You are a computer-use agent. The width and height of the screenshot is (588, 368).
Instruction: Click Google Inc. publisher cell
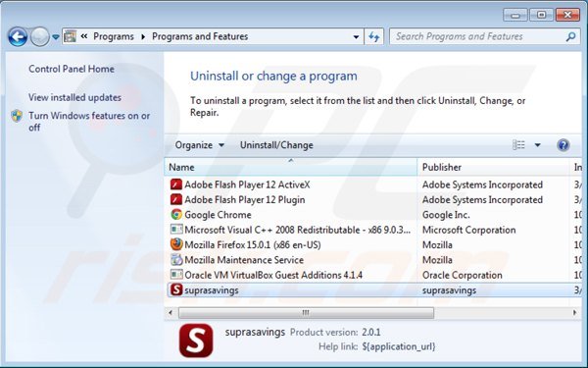pos(446,215)
